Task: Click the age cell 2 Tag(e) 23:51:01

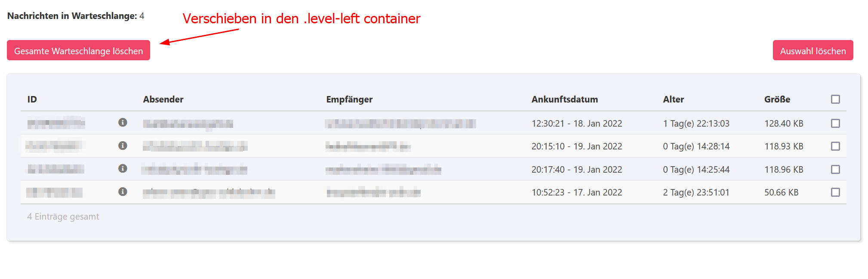Action: [x=696, y=192]
